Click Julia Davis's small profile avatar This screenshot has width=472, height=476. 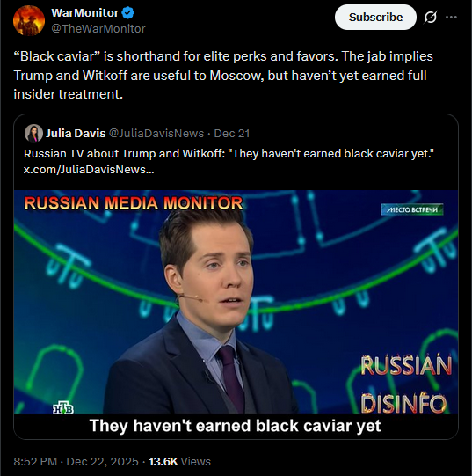[33, 133]
